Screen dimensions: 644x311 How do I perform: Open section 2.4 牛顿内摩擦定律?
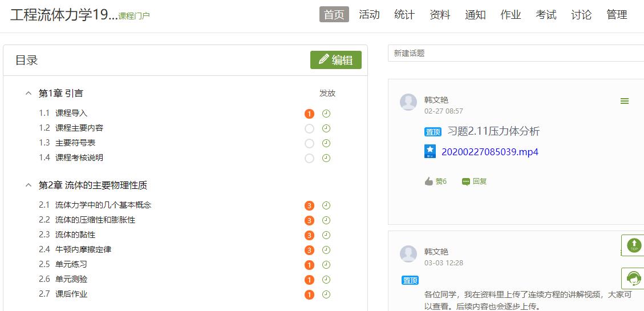tap(83, 249)
